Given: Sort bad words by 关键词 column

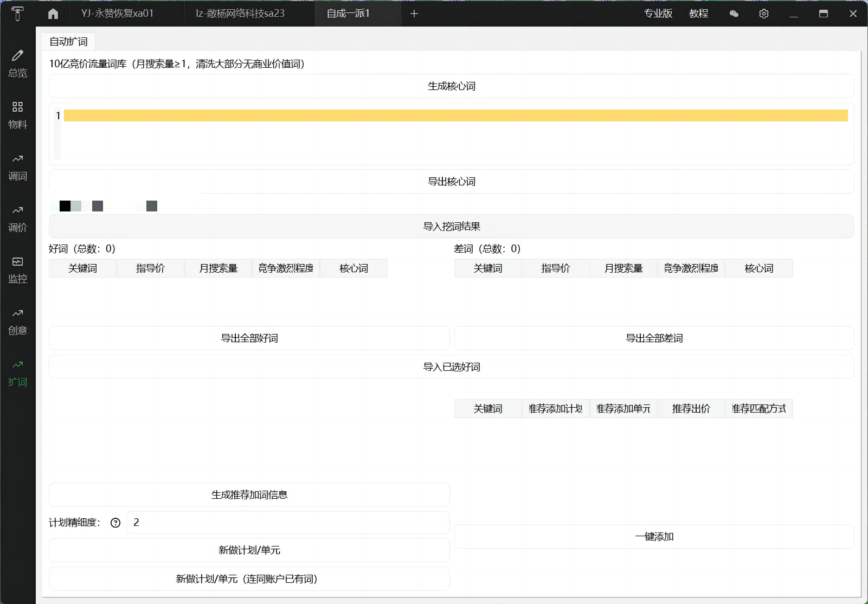Looking at the screenshot, I should [488, 268].
